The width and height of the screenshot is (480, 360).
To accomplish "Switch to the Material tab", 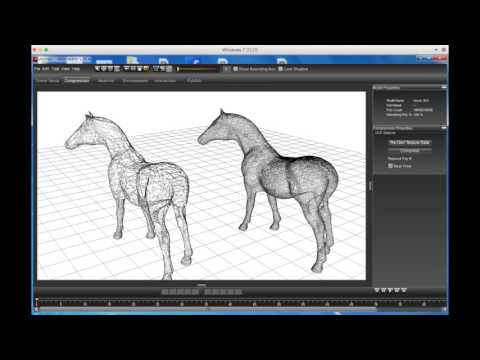I will [x=106, y=81].
